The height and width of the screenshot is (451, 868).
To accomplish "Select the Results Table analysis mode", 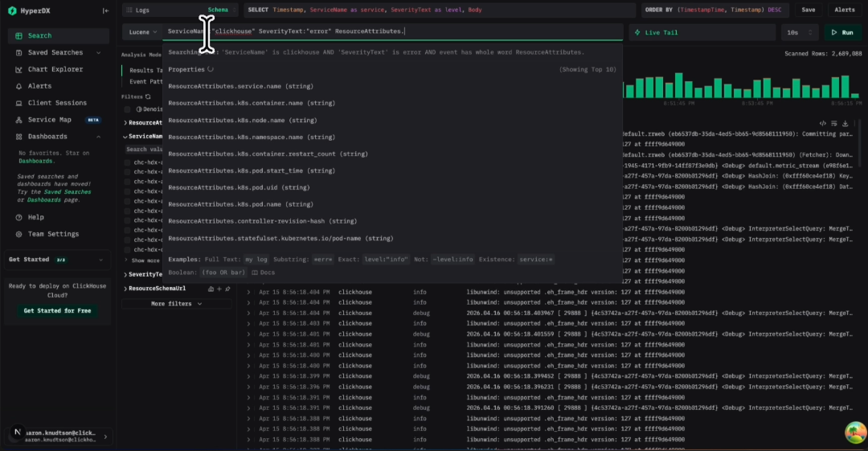I will pos(145,71).
